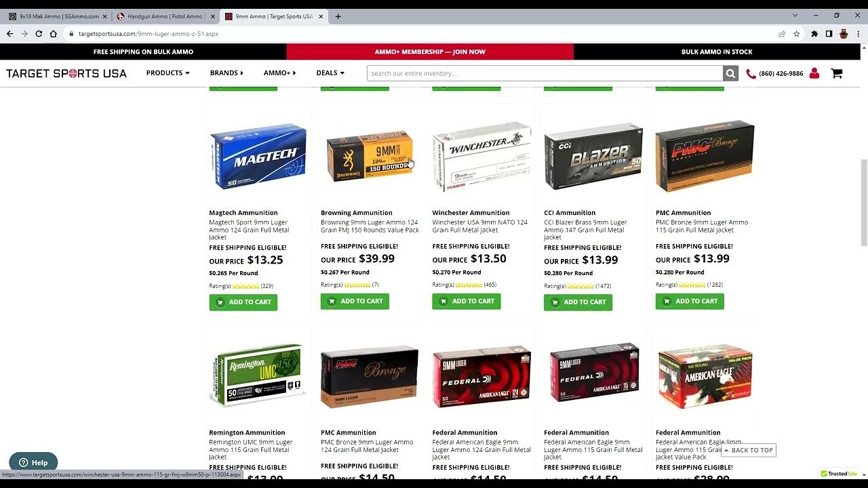The height and width of the screenshot is (488, 868).
Task: Expand the AMMO+ menu
Action: tap(279, 73)
